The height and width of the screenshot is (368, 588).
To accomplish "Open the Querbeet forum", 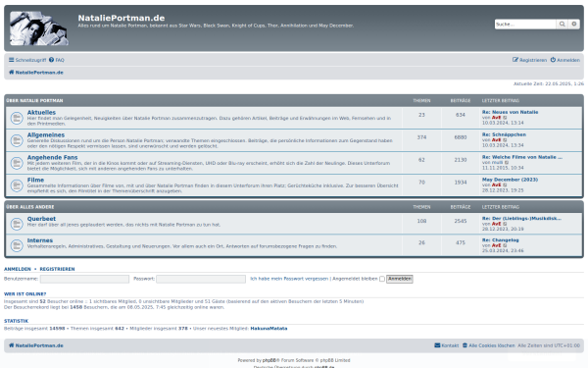I will coord(41,219).
